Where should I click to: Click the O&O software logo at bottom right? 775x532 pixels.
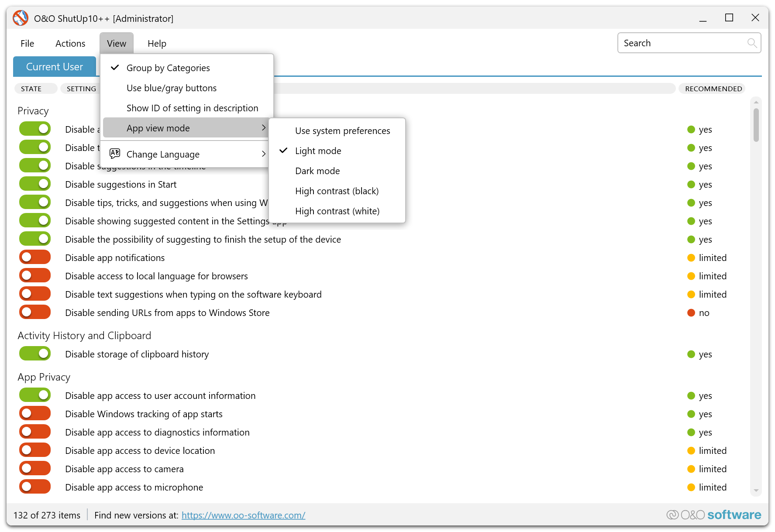[714, 515]
